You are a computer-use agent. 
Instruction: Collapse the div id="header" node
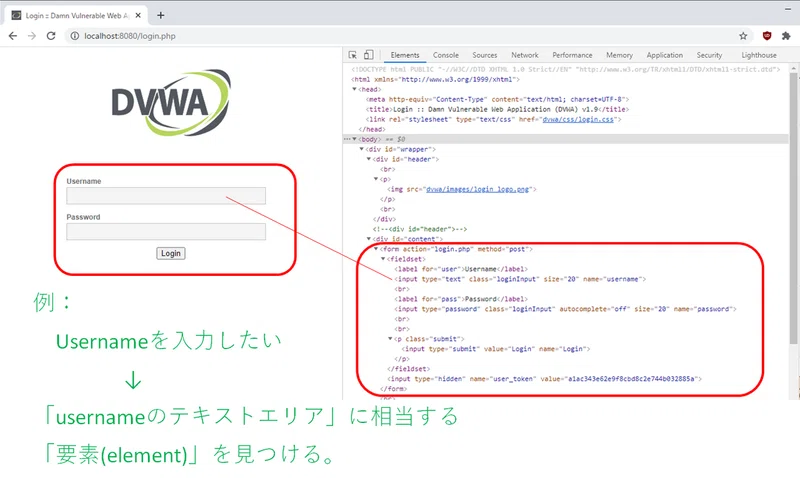click(x=369, y=159)
